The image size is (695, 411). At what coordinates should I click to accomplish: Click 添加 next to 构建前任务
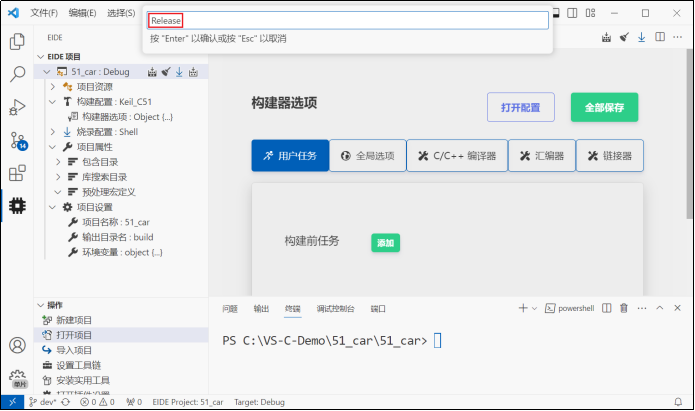[x=385, y=243]
